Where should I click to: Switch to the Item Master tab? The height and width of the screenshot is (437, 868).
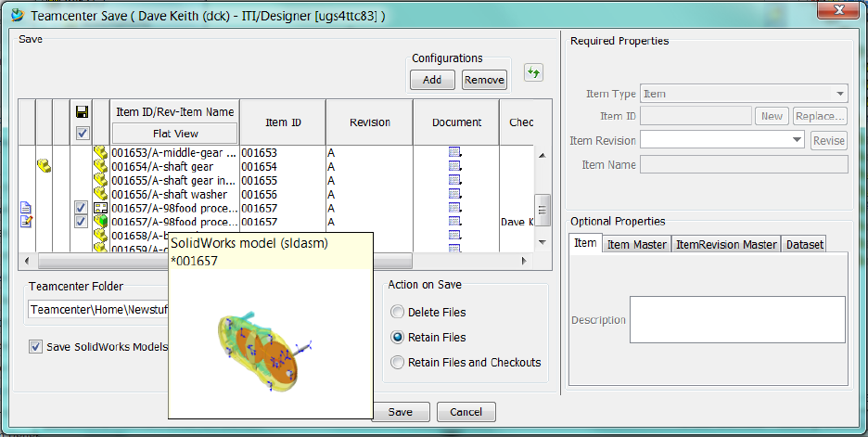coord(636,244)
